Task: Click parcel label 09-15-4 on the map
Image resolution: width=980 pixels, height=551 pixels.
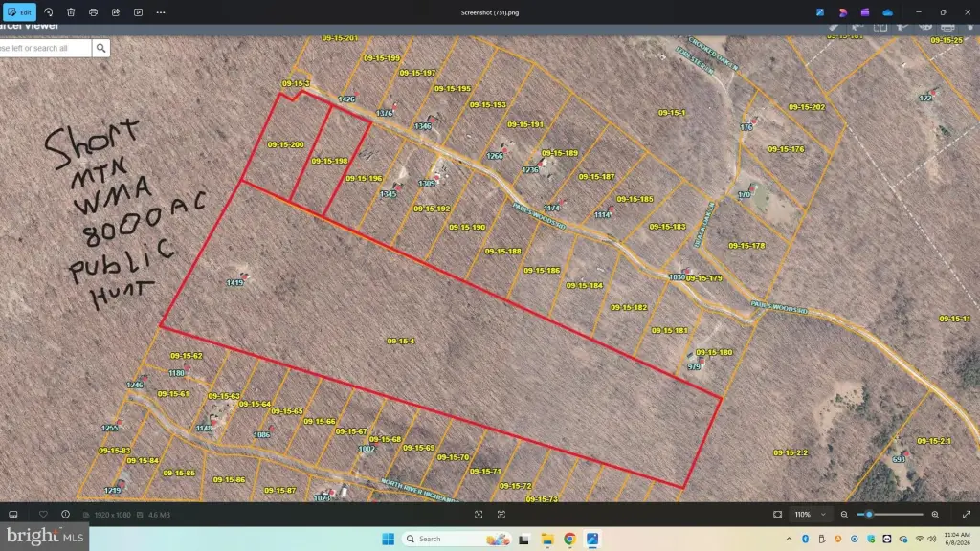Action: [401, 342]
